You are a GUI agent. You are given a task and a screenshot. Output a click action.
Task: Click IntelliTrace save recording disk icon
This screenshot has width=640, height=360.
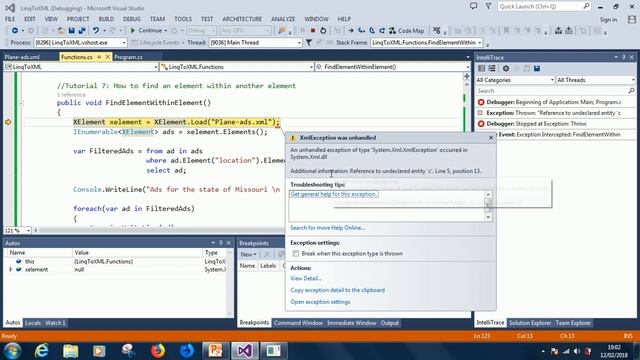pyautogui.click(x=537, y=69)
